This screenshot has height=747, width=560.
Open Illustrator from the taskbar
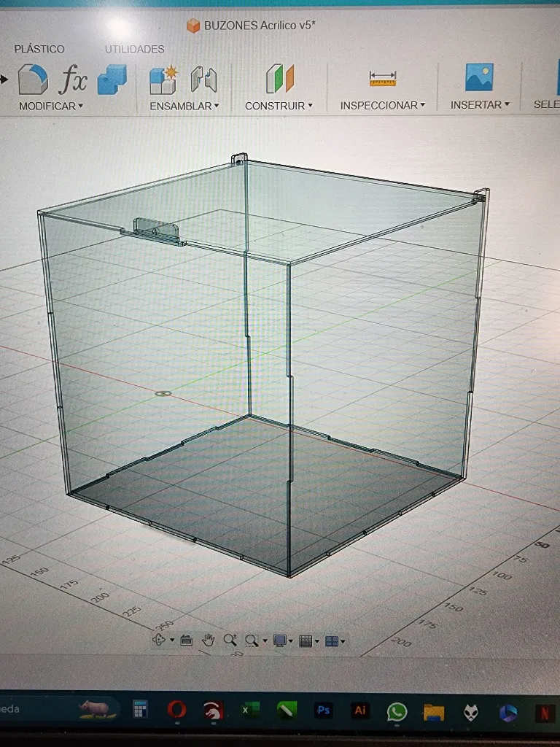point(360,711)
